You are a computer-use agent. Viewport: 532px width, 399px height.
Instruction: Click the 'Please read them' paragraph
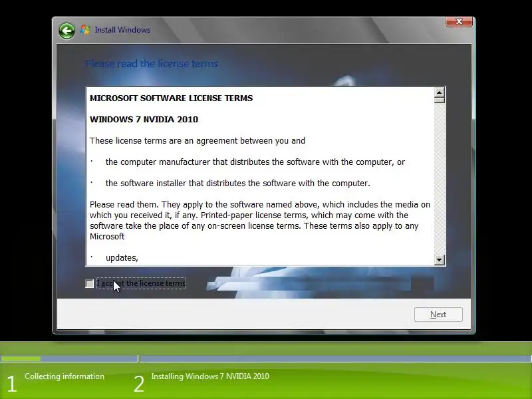click(x=260, y=221)
